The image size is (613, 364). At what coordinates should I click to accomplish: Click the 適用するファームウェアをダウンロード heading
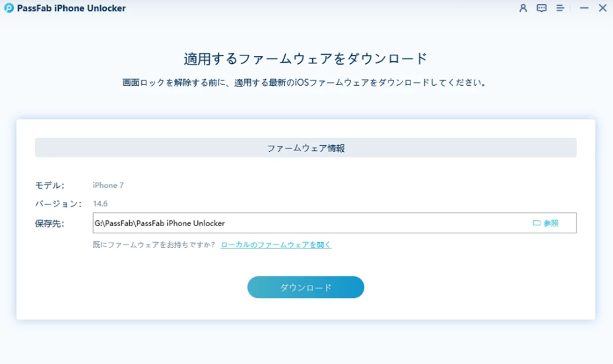[306, 59]
